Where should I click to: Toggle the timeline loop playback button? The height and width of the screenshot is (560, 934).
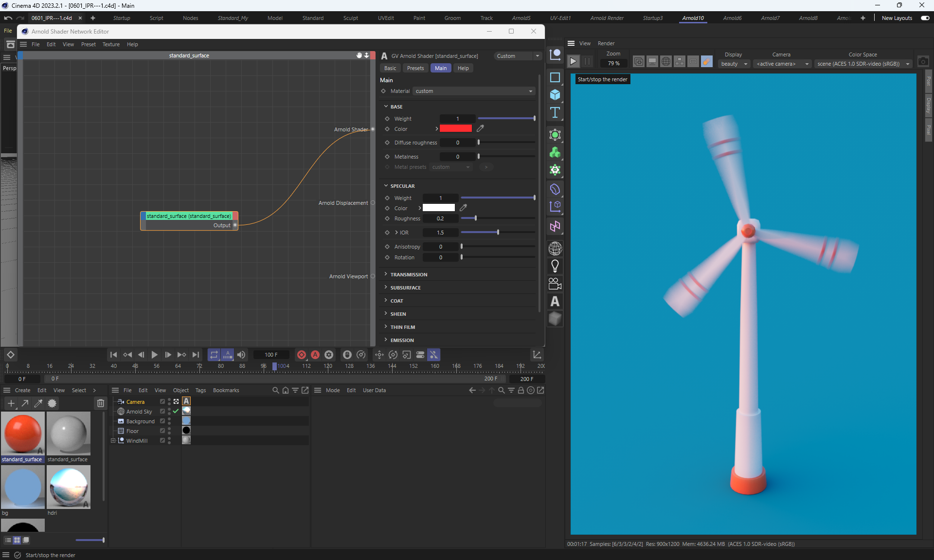click(x=214, y=355)
